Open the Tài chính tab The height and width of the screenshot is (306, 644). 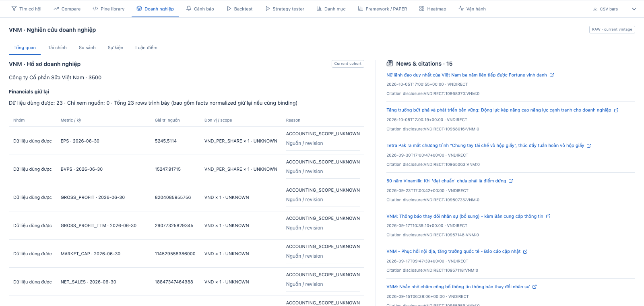57,48
